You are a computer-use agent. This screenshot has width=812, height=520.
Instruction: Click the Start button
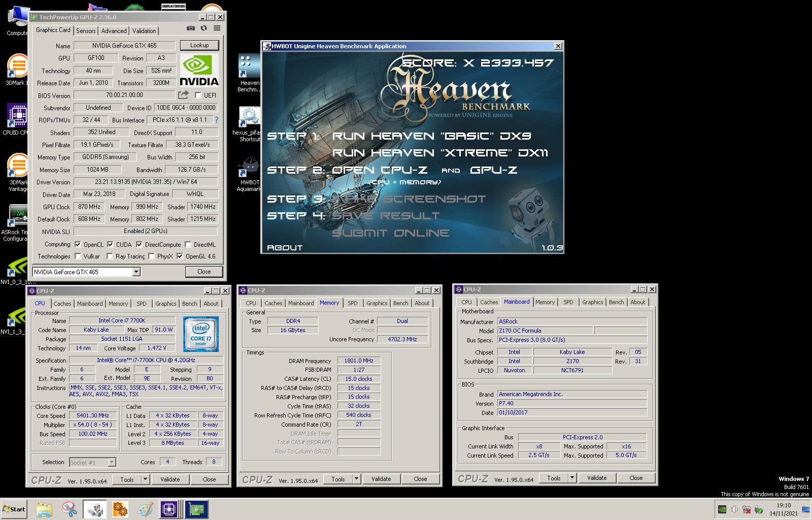pyautogui.click(x=14, y=509)
